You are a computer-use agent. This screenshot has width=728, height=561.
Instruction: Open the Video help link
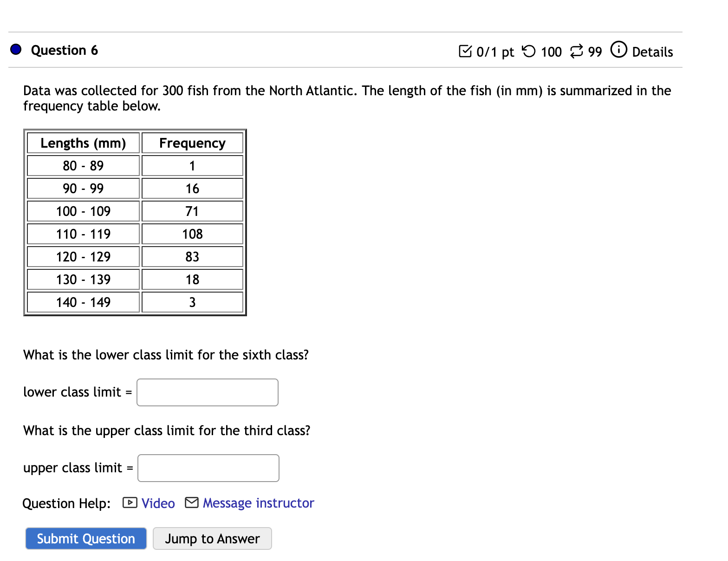(x=158, y=502)
